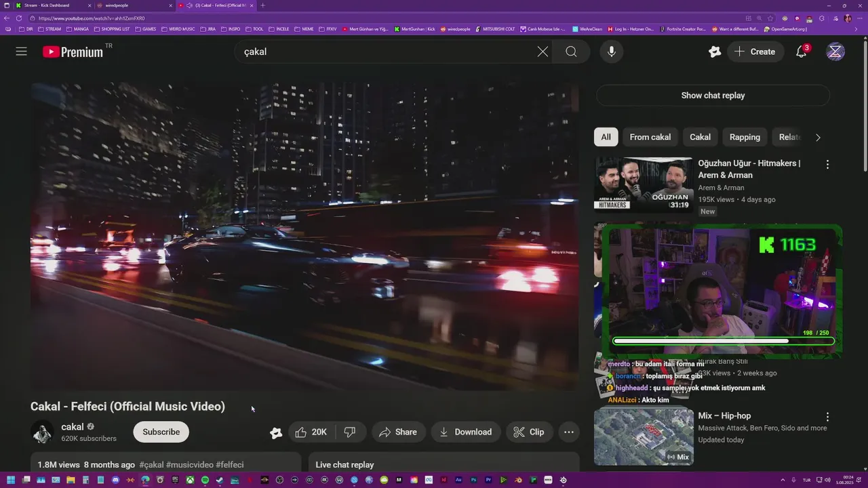This screenshot has width=868, height=488.
Task: Open the Xbox app from the taskbar
Action: [190, 480]
